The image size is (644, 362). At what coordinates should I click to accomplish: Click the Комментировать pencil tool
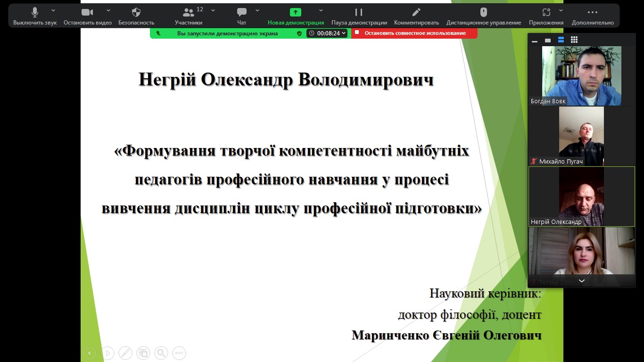(x=416, y=16)
